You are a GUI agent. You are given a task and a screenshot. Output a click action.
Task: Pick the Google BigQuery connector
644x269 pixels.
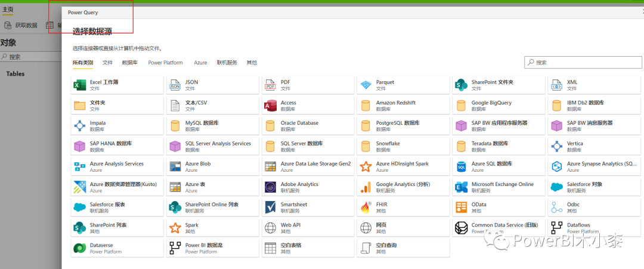499,106
